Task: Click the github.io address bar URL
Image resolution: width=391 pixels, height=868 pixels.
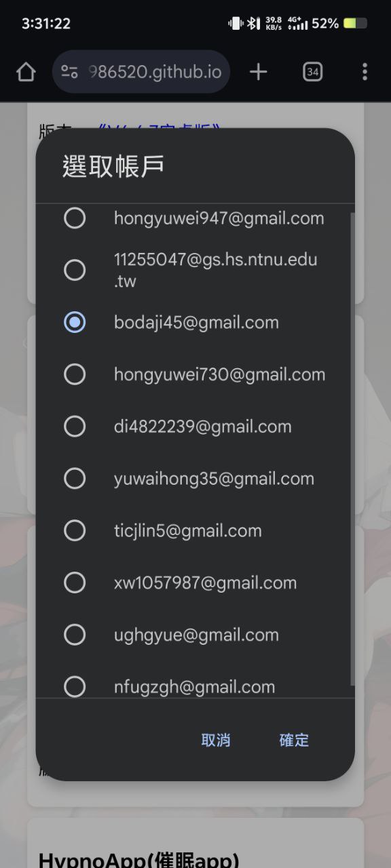Action: (x=155, y=72)
